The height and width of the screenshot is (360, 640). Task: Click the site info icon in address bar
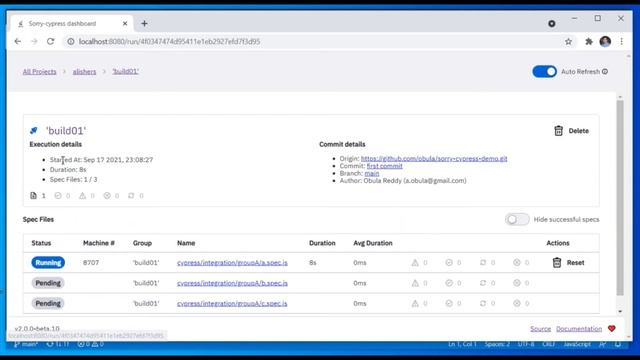pyautogui.click(x=71, y=41)
